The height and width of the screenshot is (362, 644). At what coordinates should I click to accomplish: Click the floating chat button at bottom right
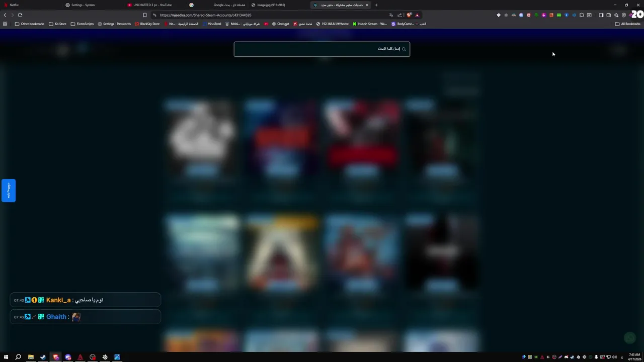pos(629,338)
